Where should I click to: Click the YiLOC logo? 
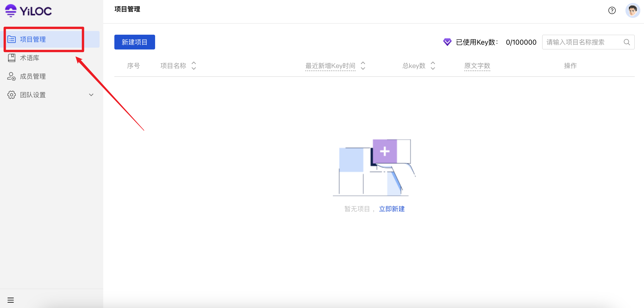(x=28, y=11)
